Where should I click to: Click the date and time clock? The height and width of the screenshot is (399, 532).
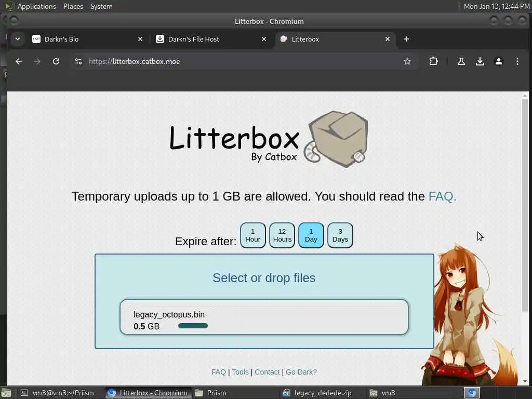click(496, 6)
